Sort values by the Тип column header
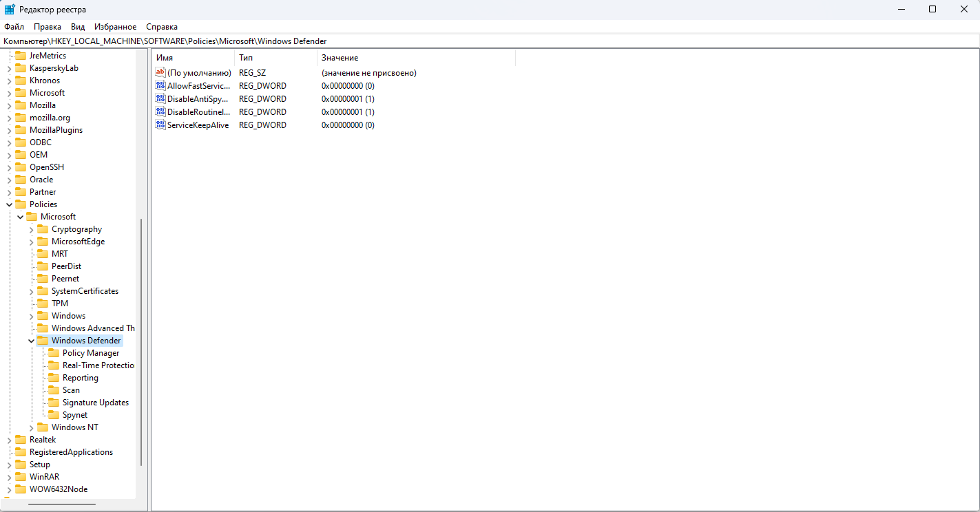980x512 pixels. 275,58
